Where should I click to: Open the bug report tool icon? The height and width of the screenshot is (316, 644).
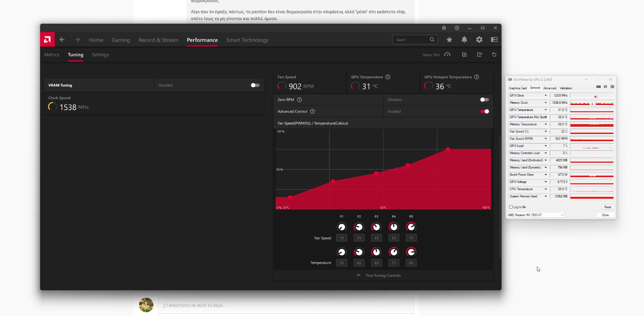[444, 28]
